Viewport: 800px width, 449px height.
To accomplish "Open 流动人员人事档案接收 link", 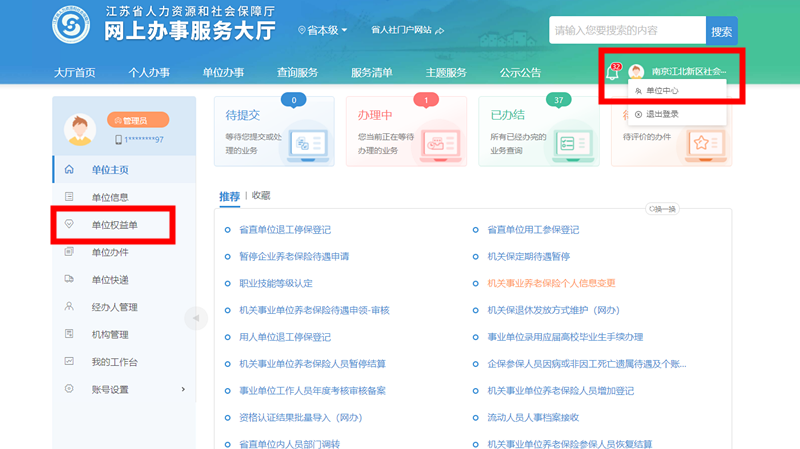I will pos(533,417).
